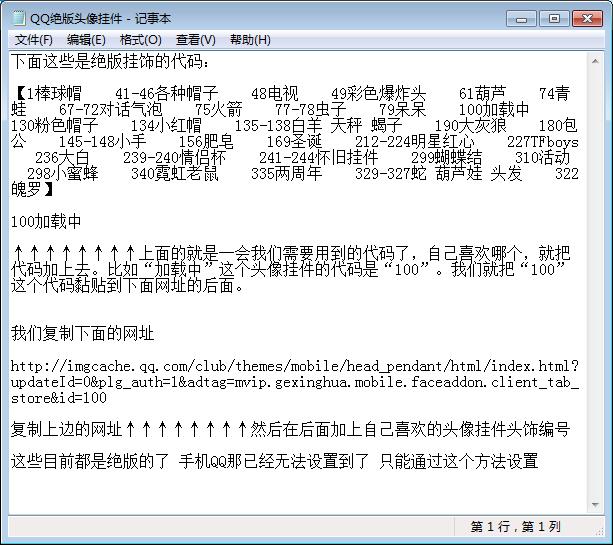Click the text 335两周年
Viewport: 613px width, 545px height.
287,174
